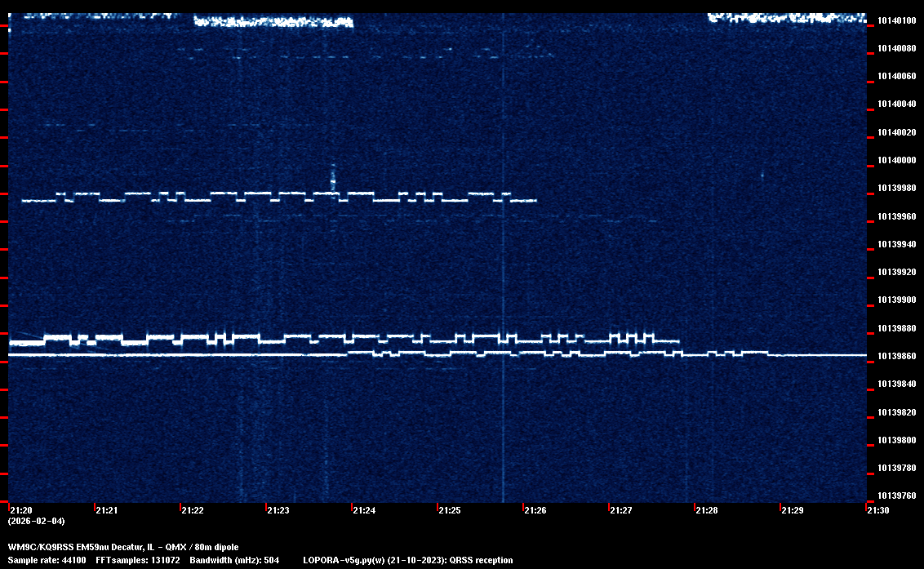The width and height of the screenshot is (924, 569).
Task: Click the 10139760 frequency label
Action: click(x=896, y=496)
